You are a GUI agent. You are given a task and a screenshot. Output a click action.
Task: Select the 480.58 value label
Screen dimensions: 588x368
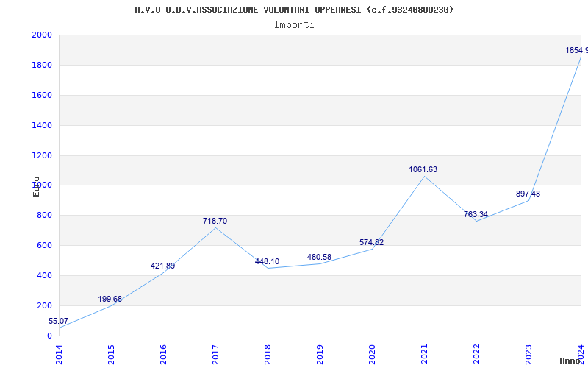point(319,257)
